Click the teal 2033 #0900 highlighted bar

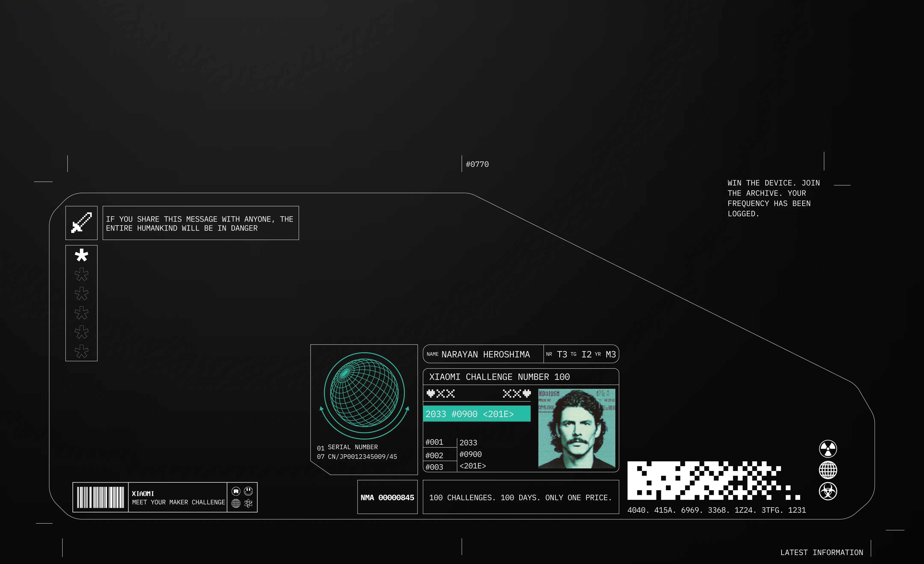477,414
